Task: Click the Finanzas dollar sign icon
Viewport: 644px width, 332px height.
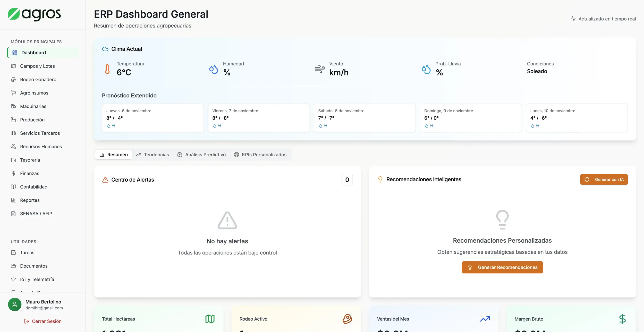Action: 13,173
